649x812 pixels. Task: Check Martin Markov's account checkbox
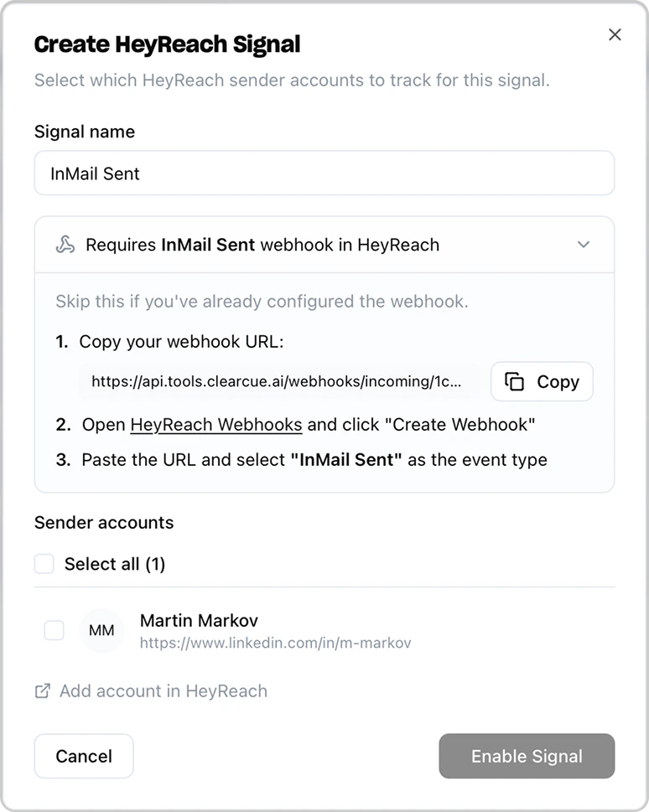click(x=54, y=630)
